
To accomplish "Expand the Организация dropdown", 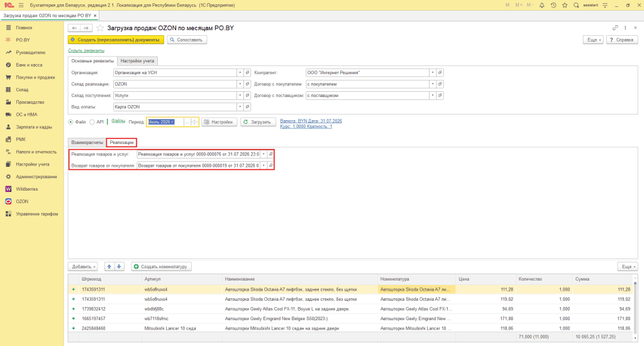I will pos(240,73).
